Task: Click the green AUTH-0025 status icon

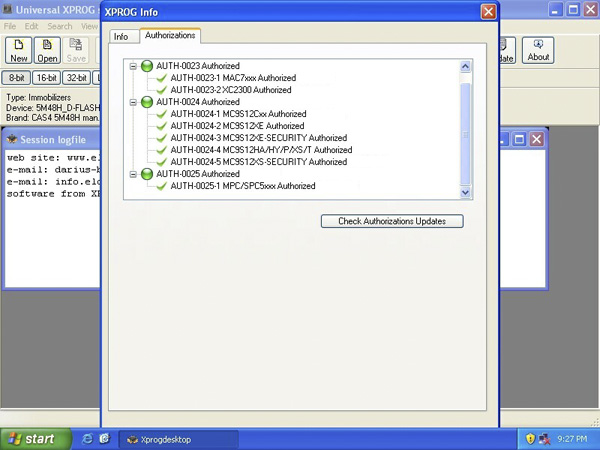Action: 147,174
